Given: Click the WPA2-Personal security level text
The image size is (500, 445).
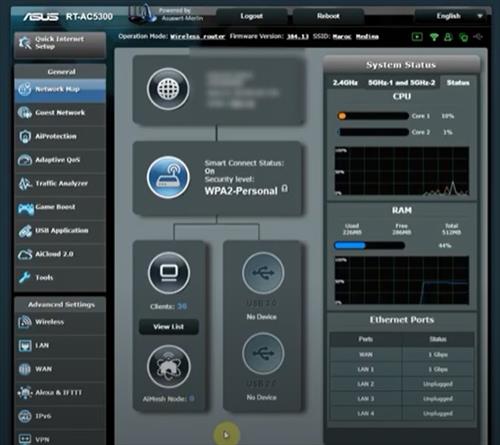Looking at the screenshot, I should (x=241, y=191).
